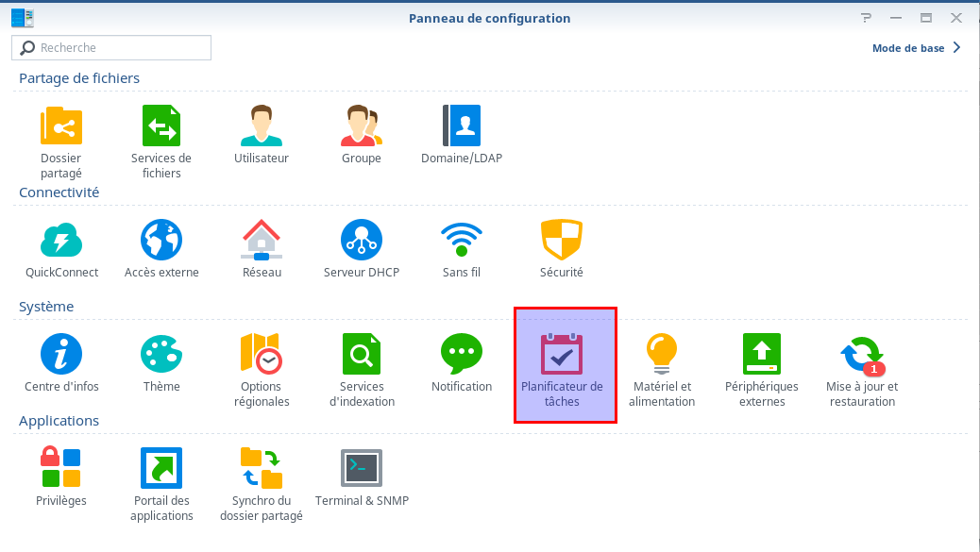Open the Thème palette icon

point(161,354)
